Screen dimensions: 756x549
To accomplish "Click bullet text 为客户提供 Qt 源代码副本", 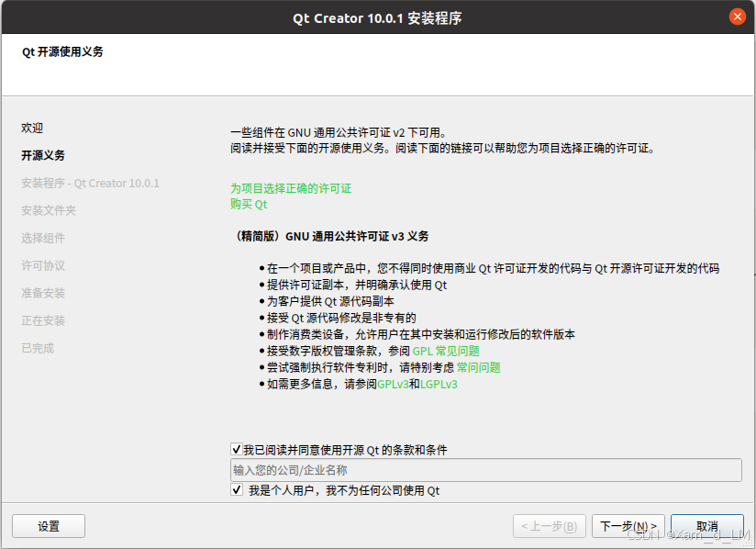I will pos(330,301).
